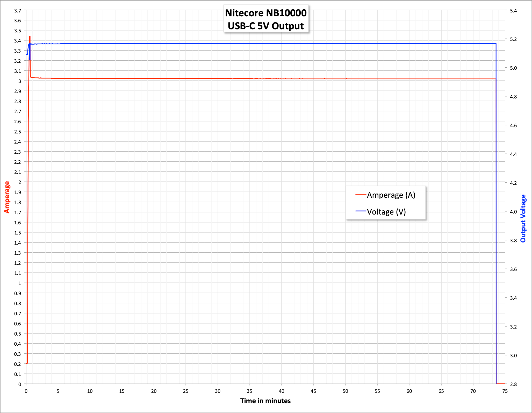The image size is (532, 413).
Task: Click the blue Voltage legend line swatch
Action: [x=361, y=211]
